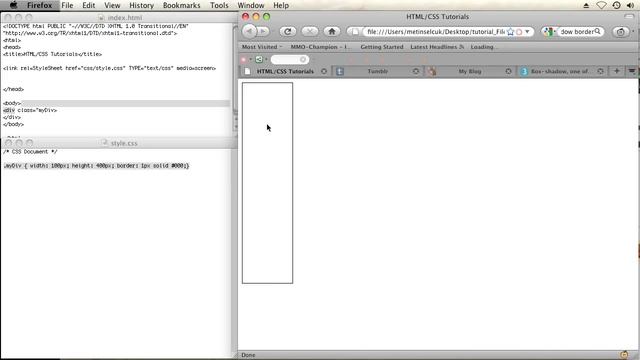The image size is (640, 360).
Task: Click the Loading bookmark item
Action: tap(483, 47)
